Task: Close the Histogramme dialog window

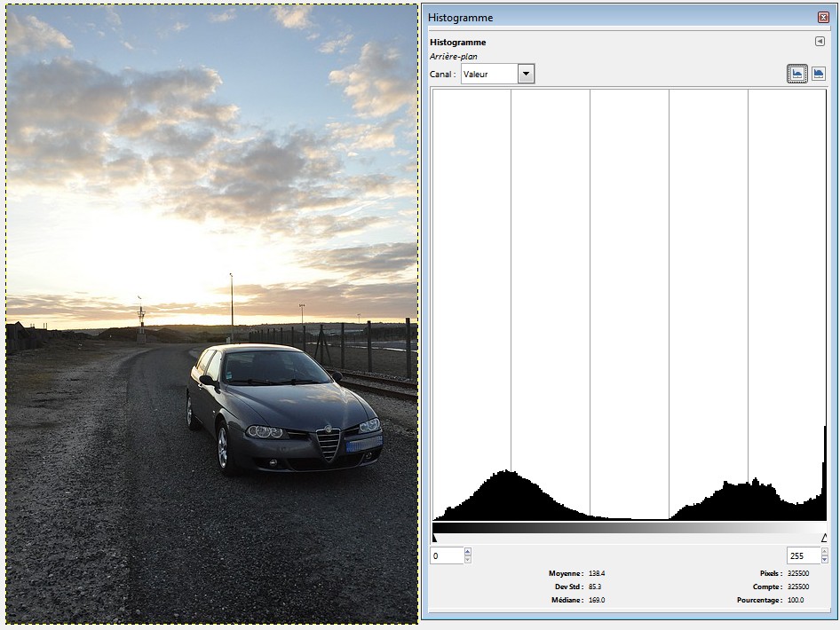Action: point(823,17)
